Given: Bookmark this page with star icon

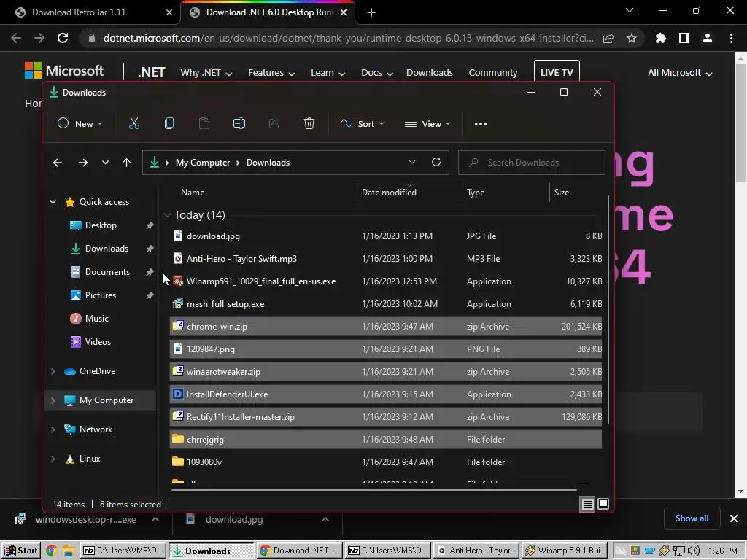Looking at the screenshot, I should click(x=632, y=38).
